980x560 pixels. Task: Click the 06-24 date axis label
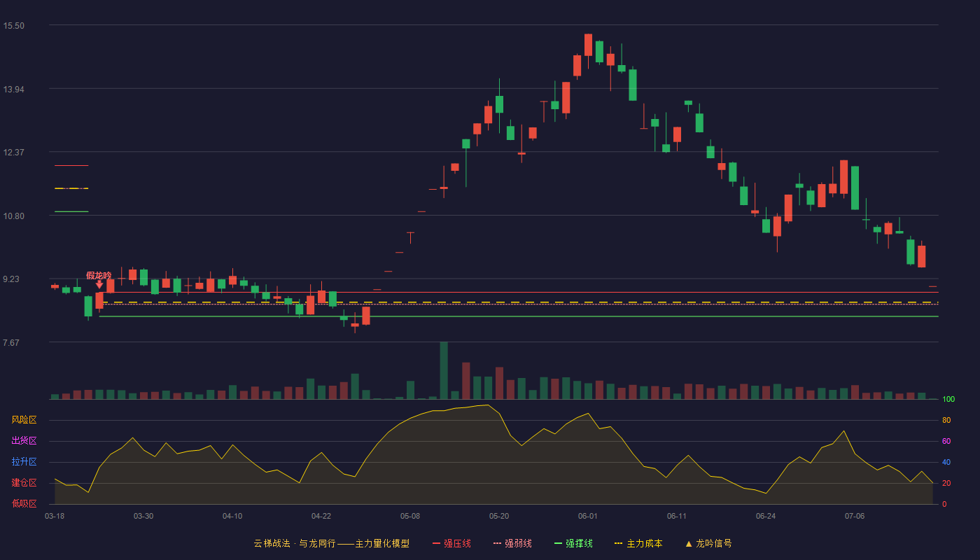pos(766,516)
